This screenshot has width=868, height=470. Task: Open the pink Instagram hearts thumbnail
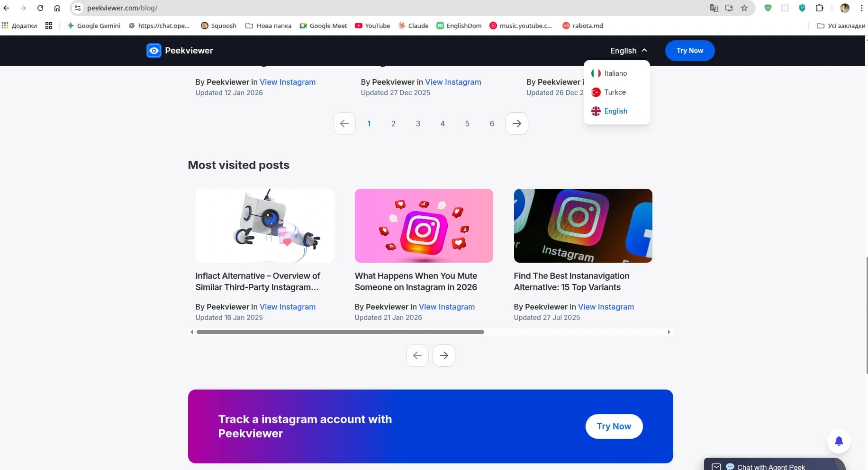(424, 226)
